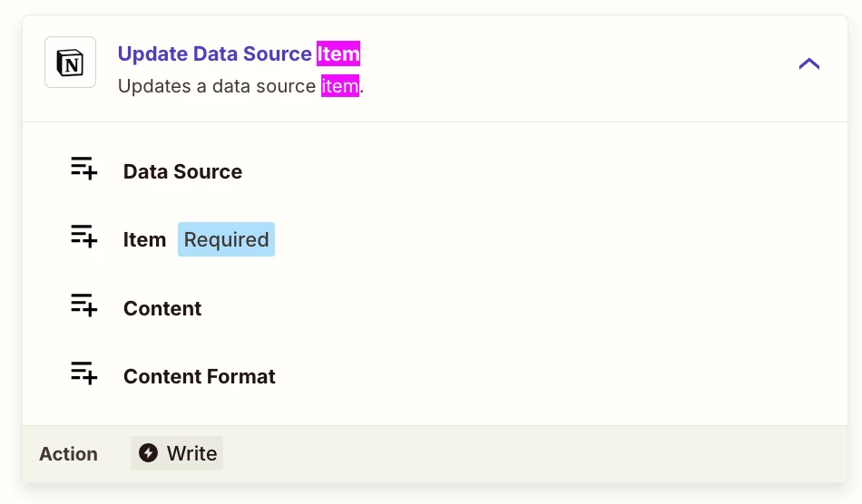Click the highlighted item word in the description
This screenshot has width=862, height=504.
[340, 87]
